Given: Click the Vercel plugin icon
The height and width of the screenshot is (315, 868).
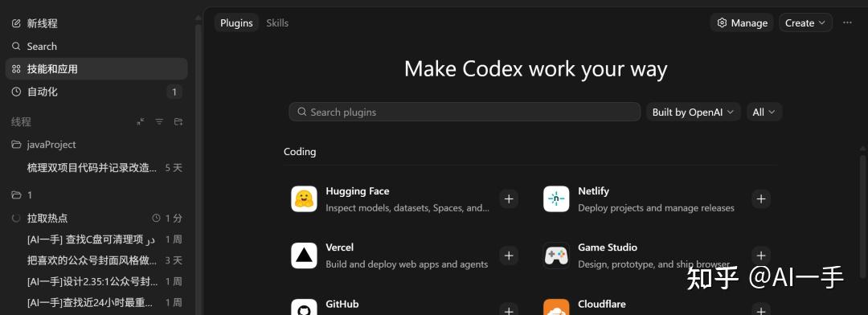Looking at the screenshot, I should pyautogui.click(x=304, y=256).
